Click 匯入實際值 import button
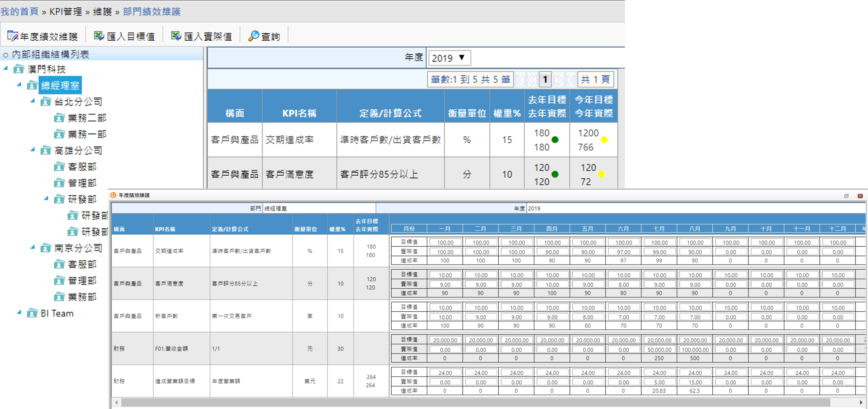This screenshot has height=409, width=868. (202, 36)
